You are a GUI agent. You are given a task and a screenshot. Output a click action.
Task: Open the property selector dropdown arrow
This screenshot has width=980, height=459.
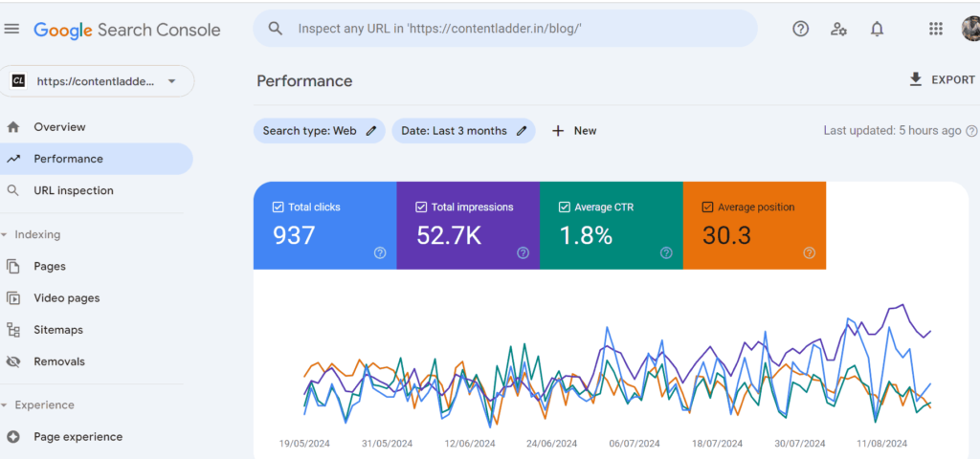(x=172, y=81)
